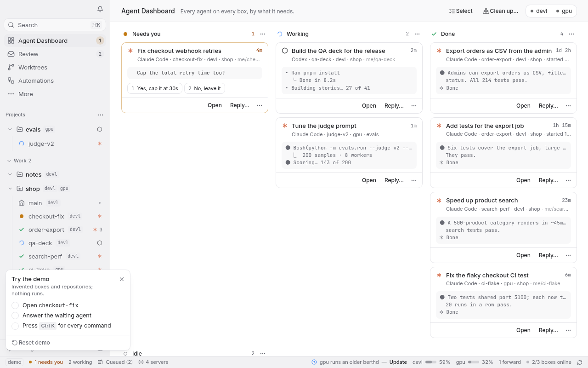This screenshot has width=588, height=368.
Task: Select the checkout-fix worktree
Action: click(x=61, y=216)
